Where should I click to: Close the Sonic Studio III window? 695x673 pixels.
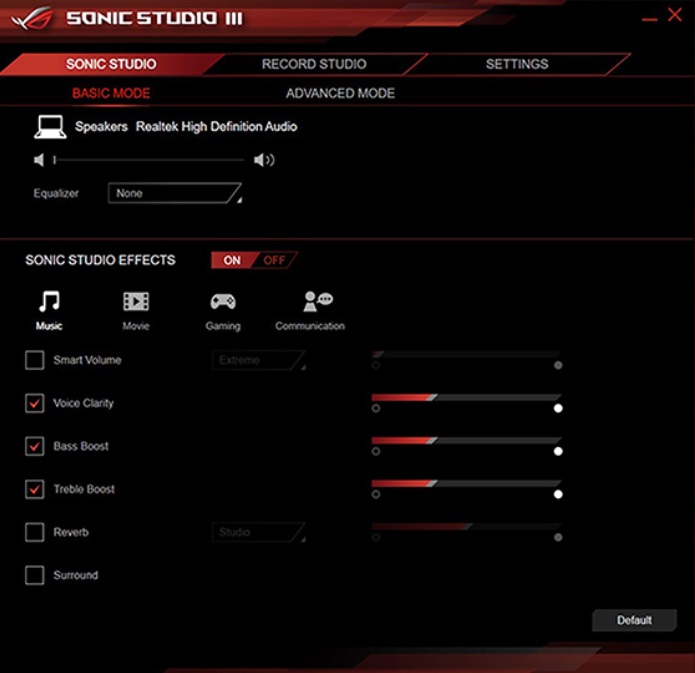click(675, 15)
